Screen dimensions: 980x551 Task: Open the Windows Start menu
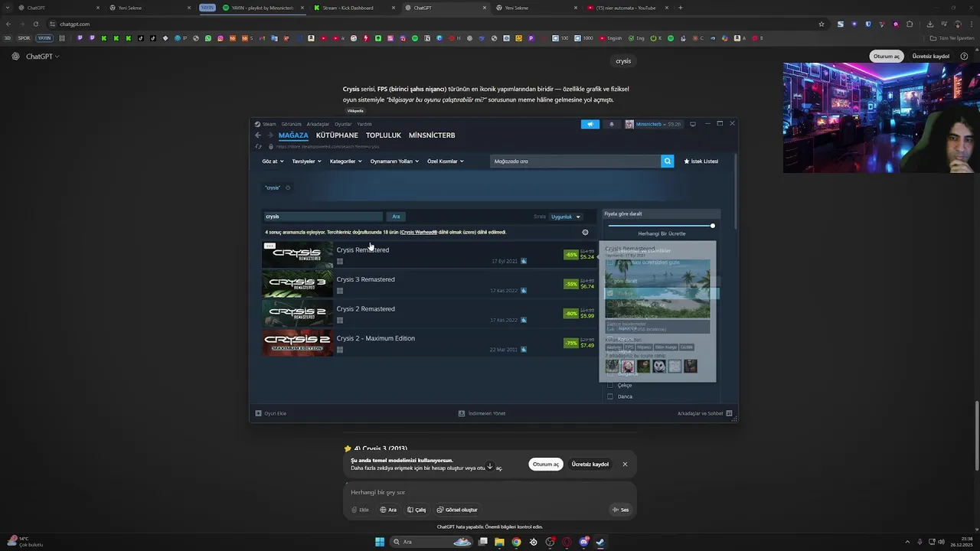[x=380, y=542]
